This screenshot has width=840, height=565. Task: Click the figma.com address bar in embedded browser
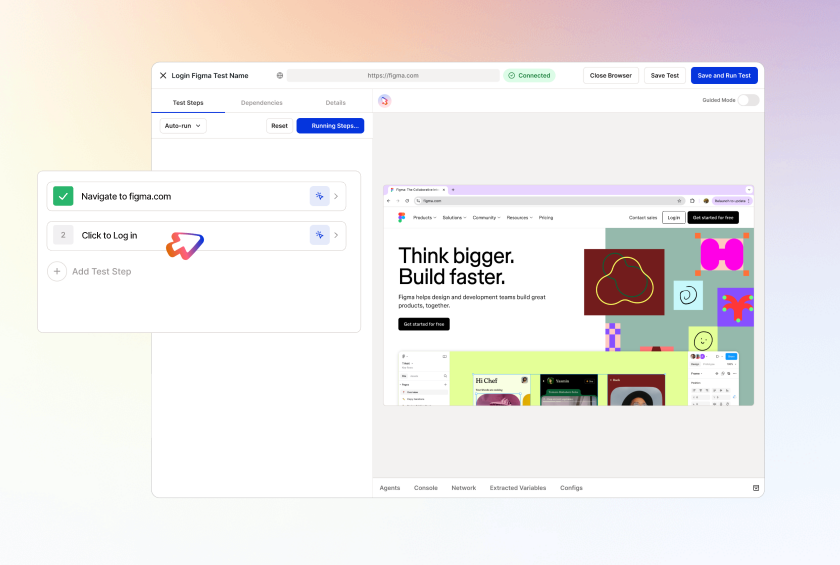tap(549, 201)
